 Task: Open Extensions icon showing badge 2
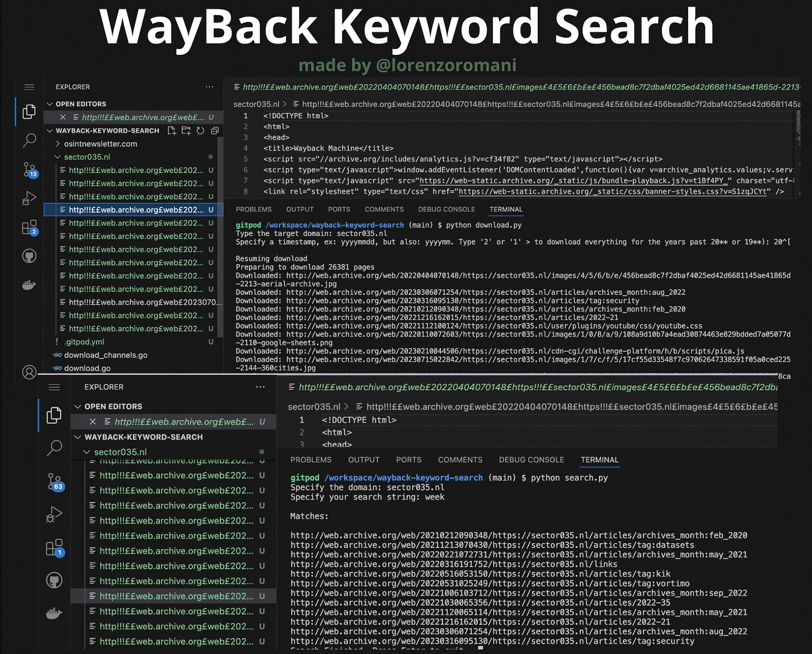click(29, 227)
